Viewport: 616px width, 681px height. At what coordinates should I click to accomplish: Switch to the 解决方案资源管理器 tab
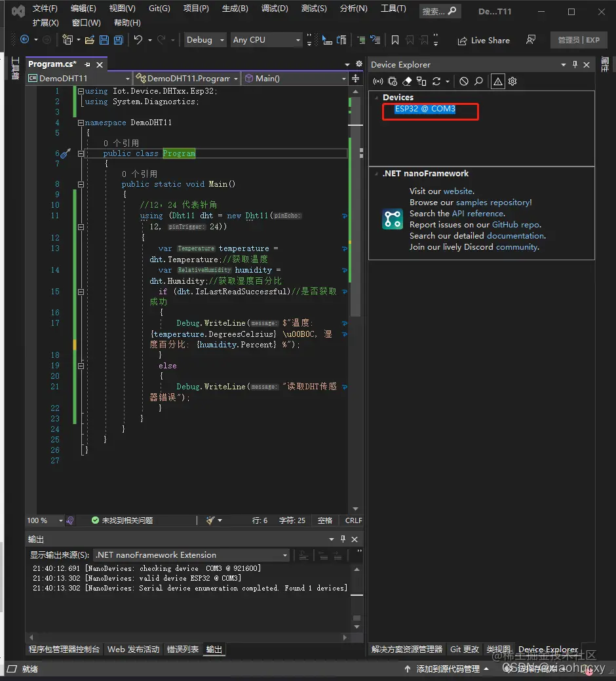coord(407,650)
